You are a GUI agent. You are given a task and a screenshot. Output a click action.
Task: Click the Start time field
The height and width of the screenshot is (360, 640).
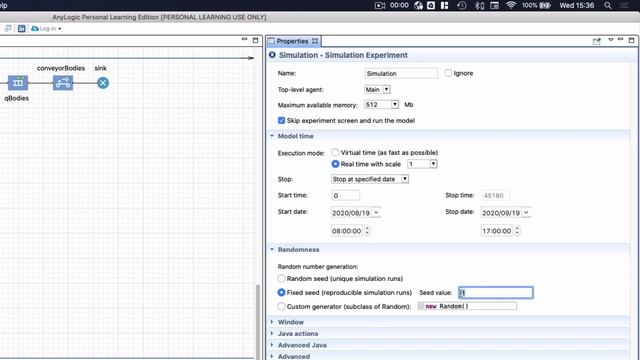click(346, 196)
